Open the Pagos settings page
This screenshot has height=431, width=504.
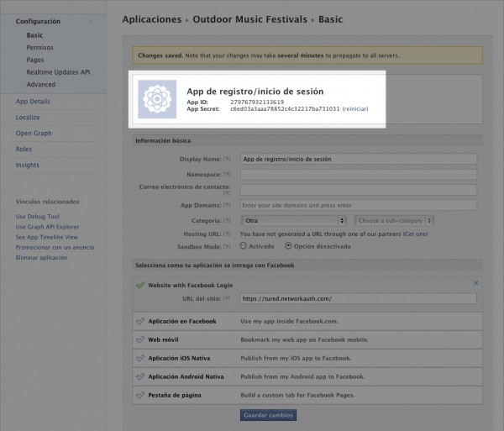point(35,60)
